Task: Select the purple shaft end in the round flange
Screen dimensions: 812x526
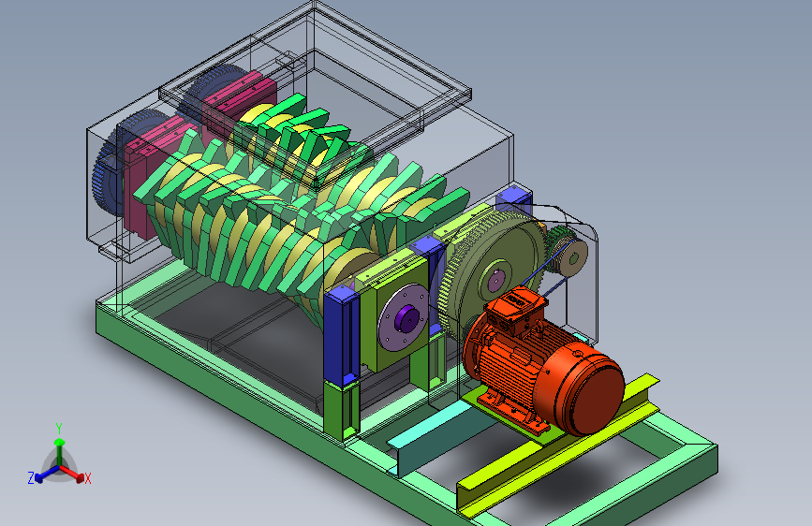Action: tap(406, 318)
